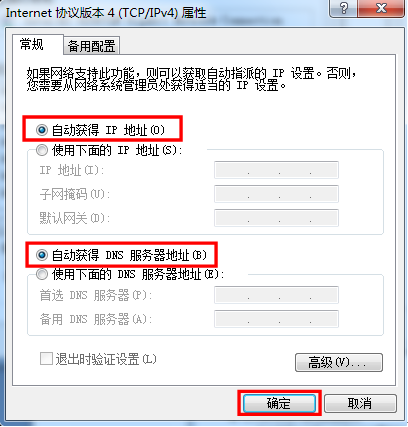Click the 备用 DNS 服务器 field
Image resolution: width=408 pixels, height=427 pixels.
point(276,319)
